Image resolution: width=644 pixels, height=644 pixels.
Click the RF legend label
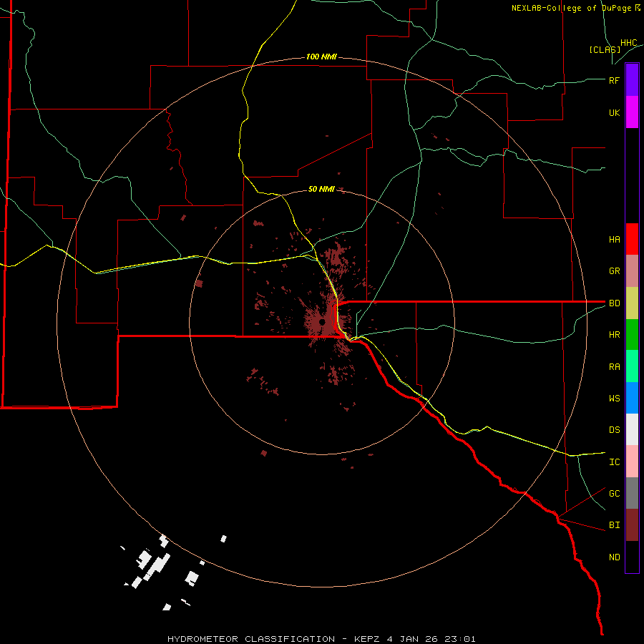614,80
